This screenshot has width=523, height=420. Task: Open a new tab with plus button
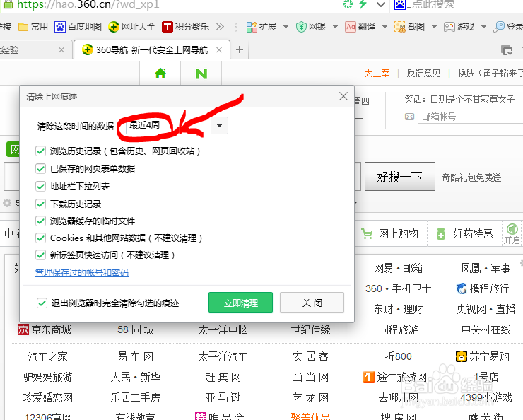[239, 49]
